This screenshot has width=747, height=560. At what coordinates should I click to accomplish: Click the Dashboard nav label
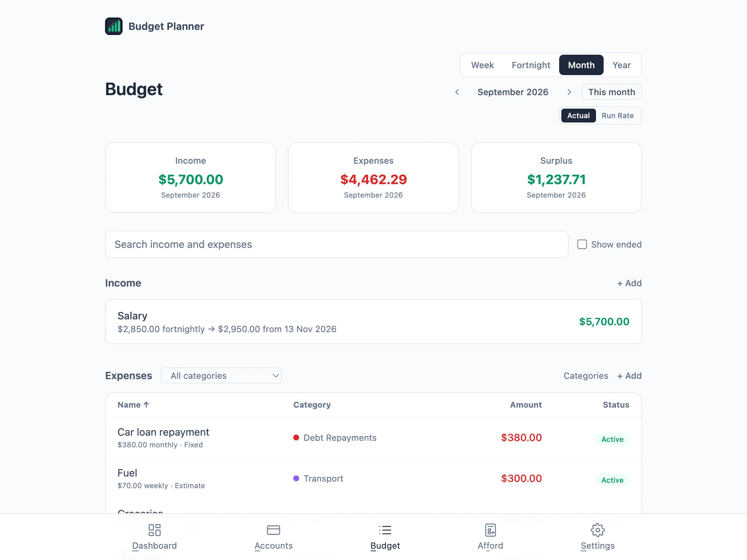154,546
